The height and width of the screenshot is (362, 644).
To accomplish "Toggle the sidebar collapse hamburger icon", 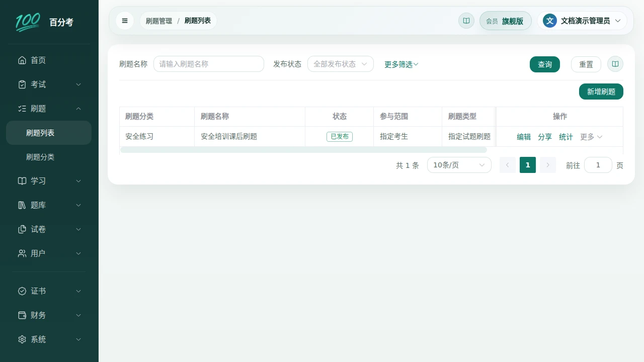I will [x=125, y=21].
